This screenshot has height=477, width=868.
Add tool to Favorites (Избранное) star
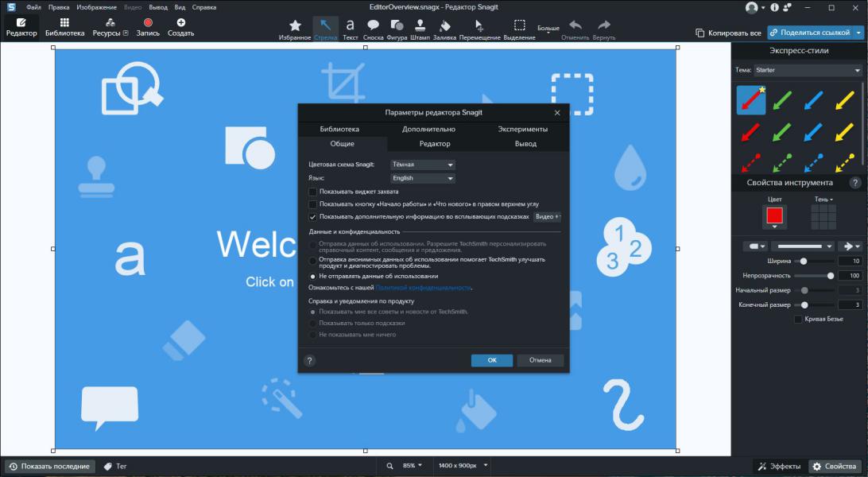pos(295,29)
